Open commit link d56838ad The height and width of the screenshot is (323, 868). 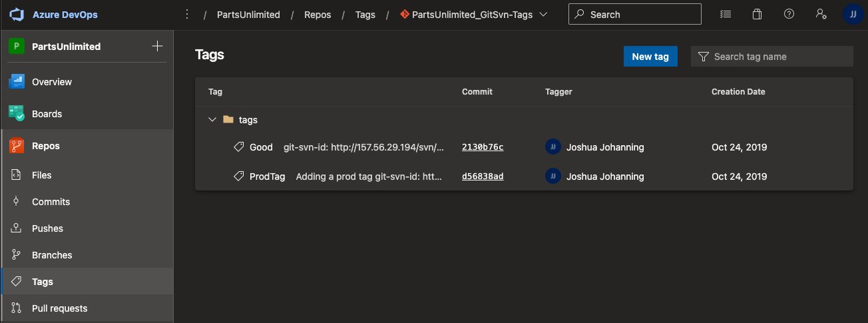482,176
